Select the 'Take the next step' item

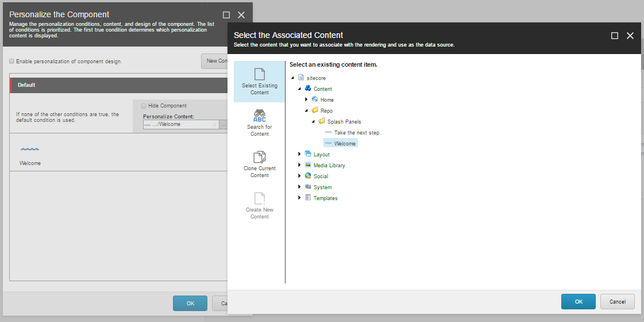click(x=356, y=133)
